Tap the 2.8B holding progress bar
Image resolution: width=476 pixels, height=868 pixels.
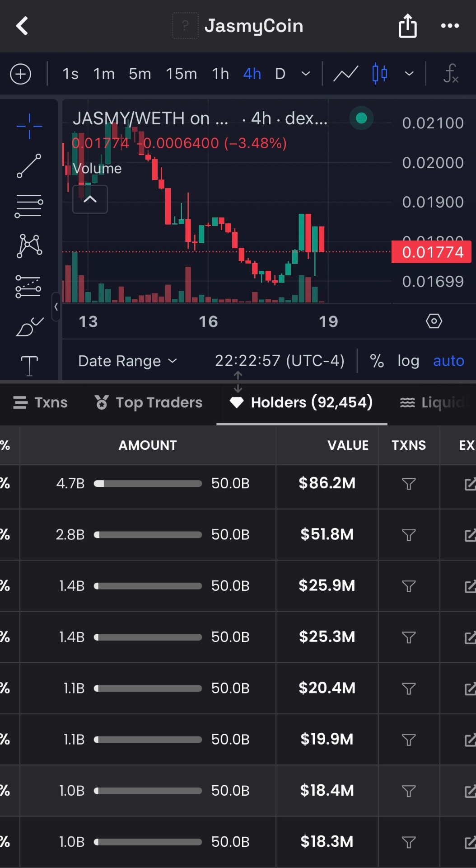[x=148, y=535]
